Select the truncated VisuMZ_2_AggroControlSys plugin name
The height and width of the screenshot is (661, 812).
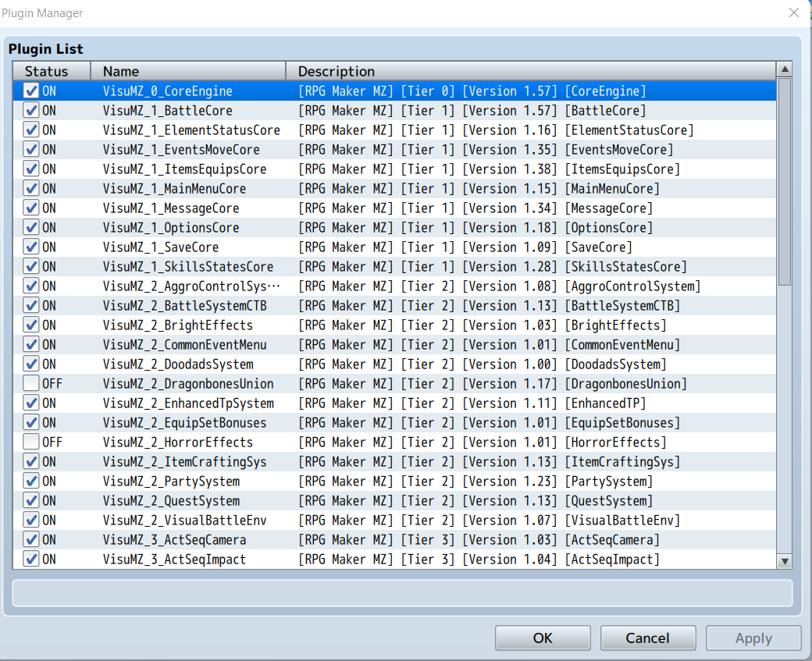(191, 286)
